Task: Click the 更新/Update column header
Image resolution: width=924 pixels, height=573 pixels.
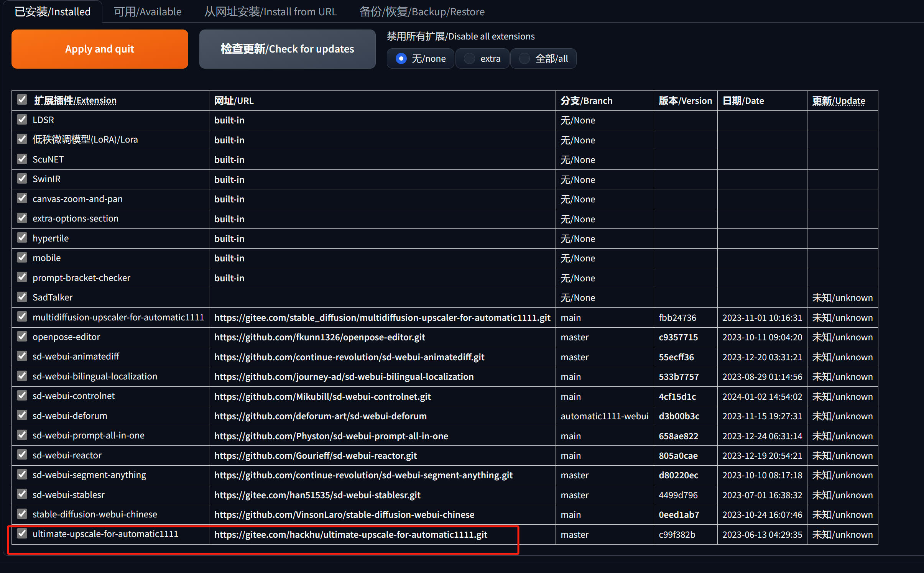Action: tap(839, 101)
